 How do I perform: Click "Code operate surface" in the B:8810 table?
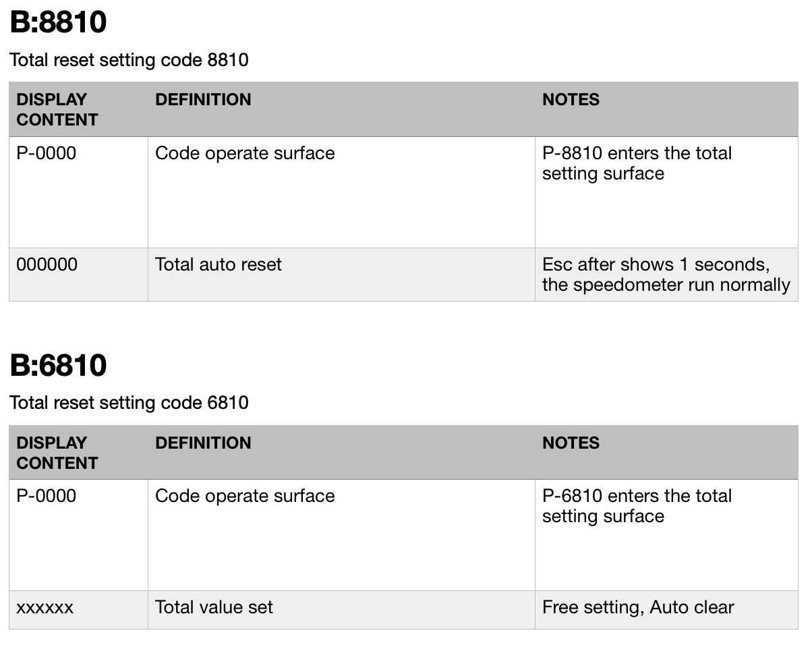[245, 153]
